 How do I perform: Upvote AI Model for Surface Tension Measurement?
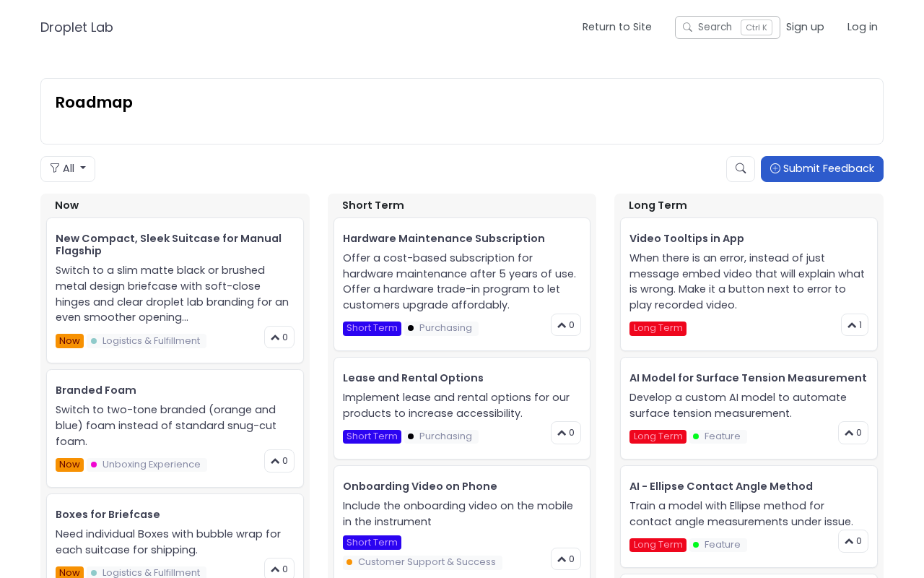click(x=853, y=433)
